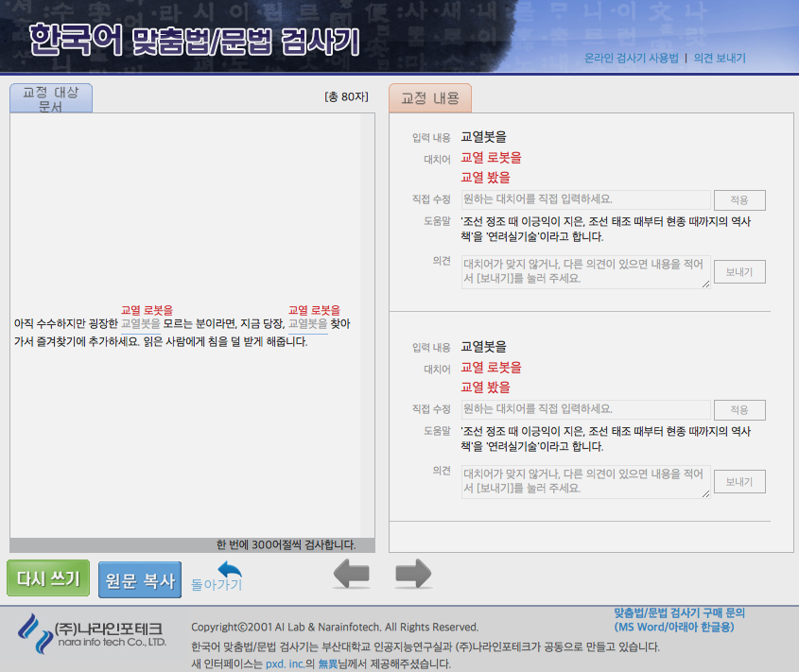Open the 無異 footer link
Image resolution: width=799 pixels, height=672 pixels.
(328, 663)
